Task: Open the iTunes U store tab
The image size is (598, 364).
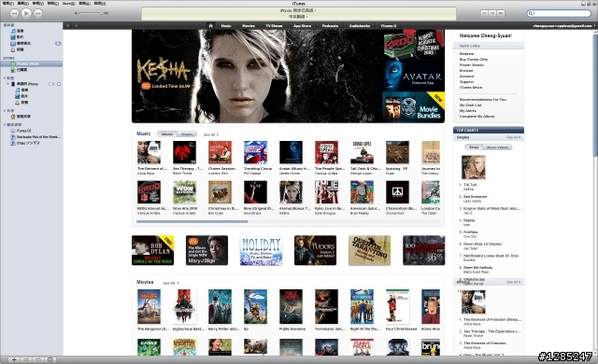Action: [x=389, y=26]
